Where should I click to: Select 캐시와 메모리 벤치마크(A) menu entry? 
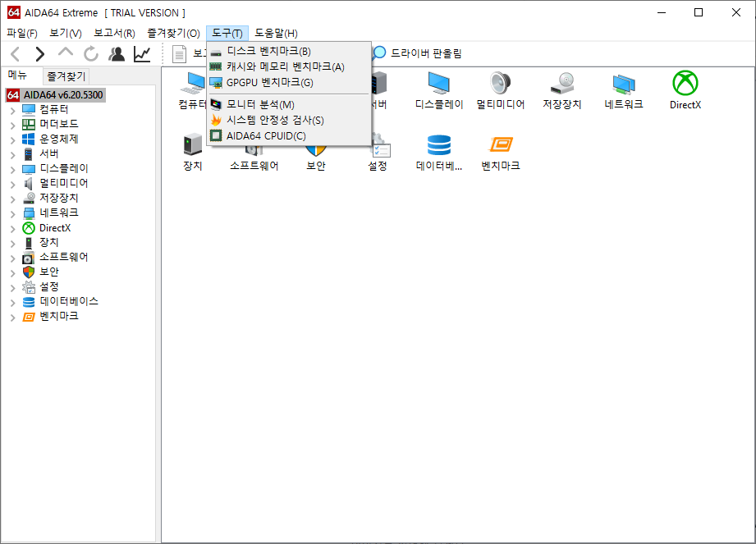289,66
